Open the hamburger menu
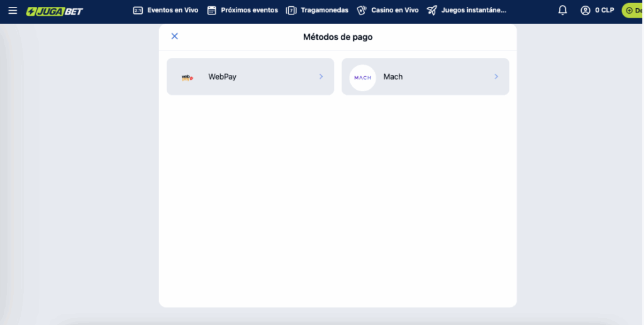 13,11
